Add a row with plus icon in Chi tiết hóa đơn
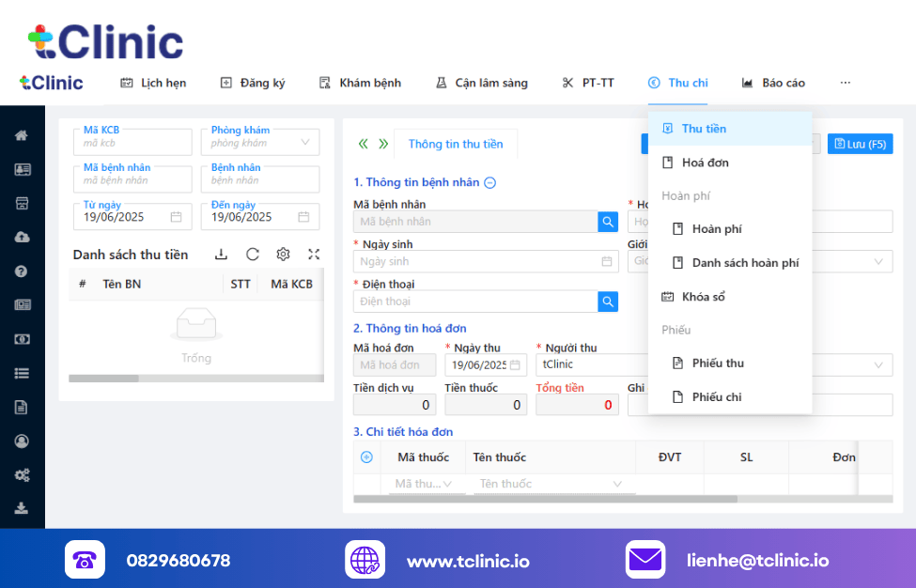Screen dimensions: 916x588 366,457
